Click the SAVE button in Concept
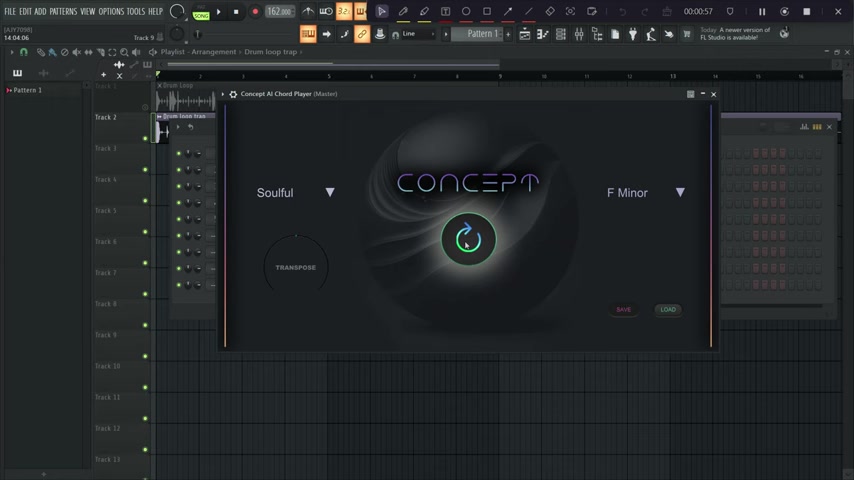This screenshot has width=854, height=480. [624, 309]
